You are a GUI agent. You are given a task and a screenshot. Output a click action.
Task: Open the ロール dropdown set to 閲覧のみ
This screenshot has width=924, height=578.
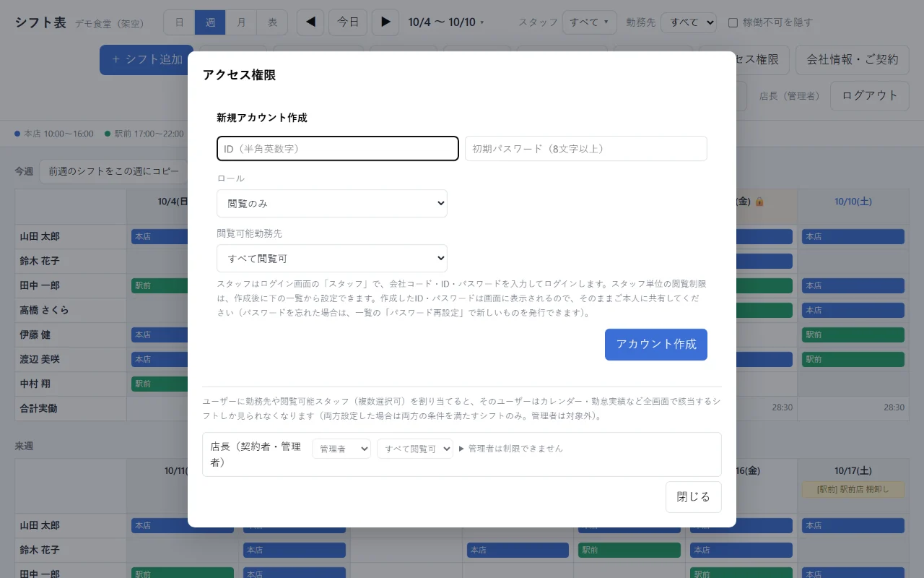coord(332,204)
